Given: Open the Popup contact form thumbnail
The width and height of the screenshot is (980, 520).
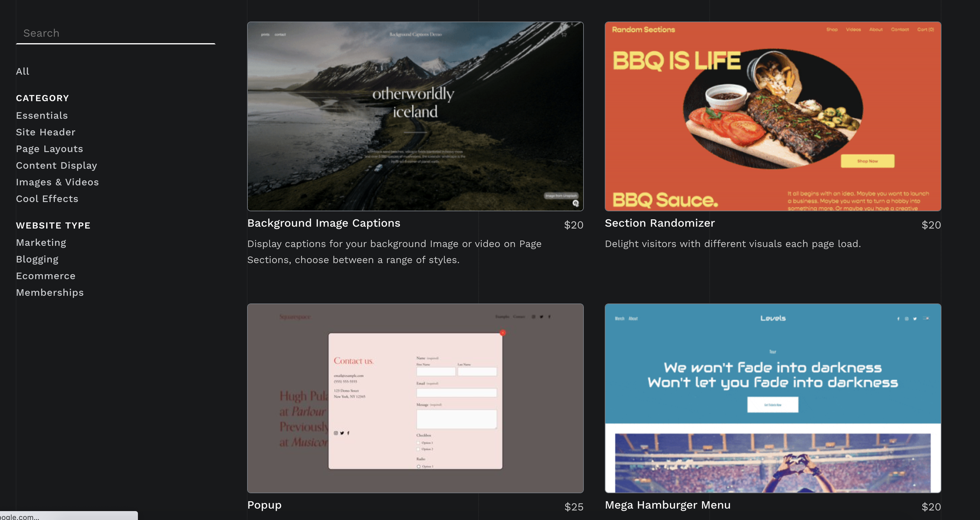Looking at the screenshot, I should pyautogui.click(x=415, y=398).
